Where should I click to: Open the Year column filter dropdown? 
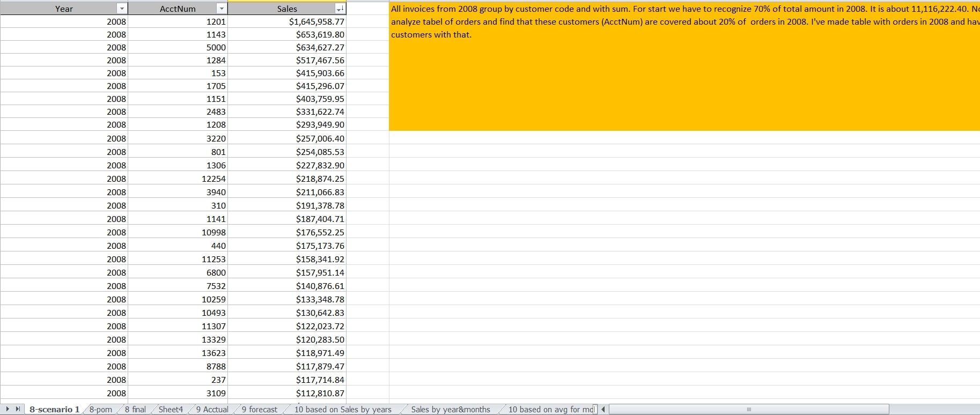pyautogui.click(x=122, y=9)
